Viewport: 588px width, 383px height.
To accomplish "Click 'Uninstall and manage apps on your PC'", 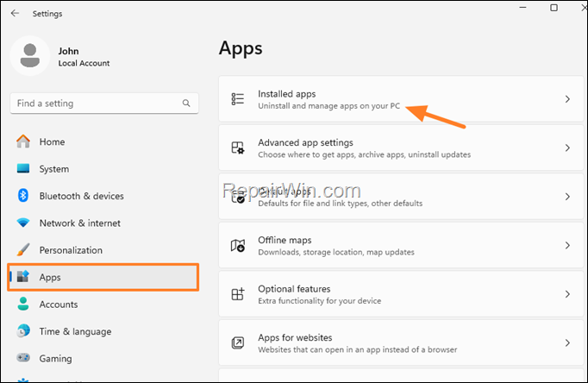I will (328, 106).
